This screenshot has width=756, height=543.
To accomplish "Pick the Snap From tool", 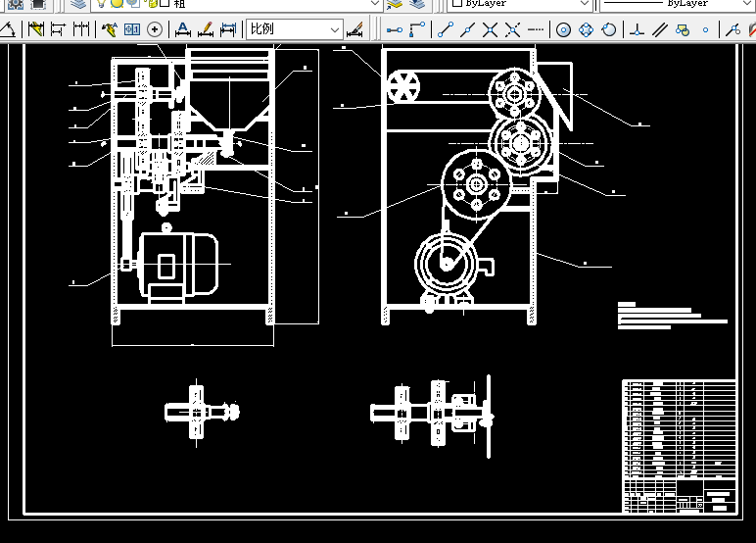I will click(x=417, y=29).
